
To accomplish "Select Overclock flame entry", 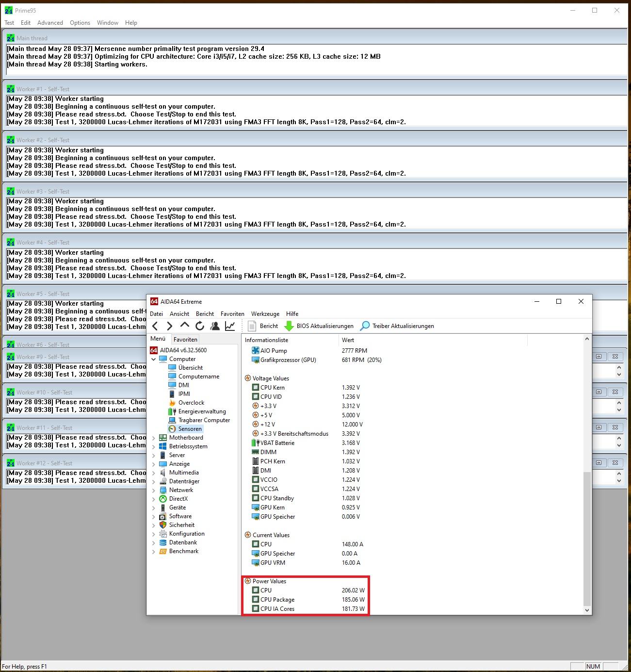I will (x=186, y=403).
